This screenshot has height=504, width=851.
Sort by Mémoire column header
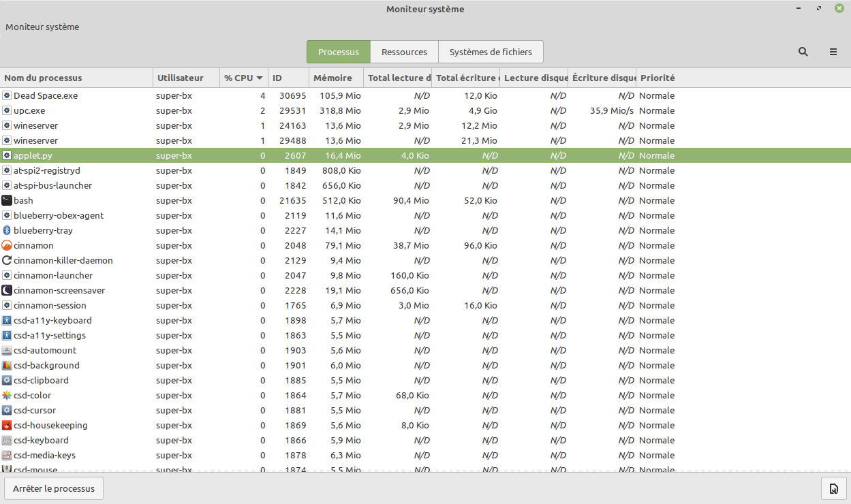pos(332,78)
